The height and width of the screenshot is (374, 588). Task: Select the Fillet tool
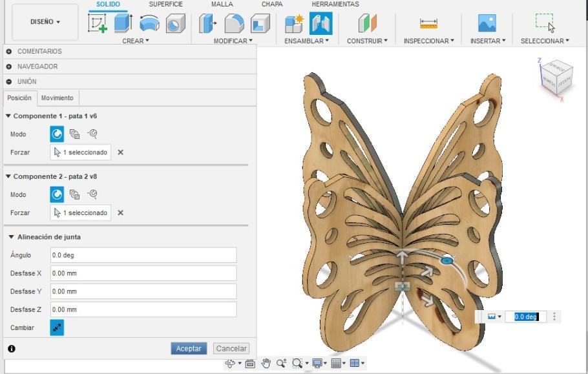pyautogui.click(x=234, y=23)
